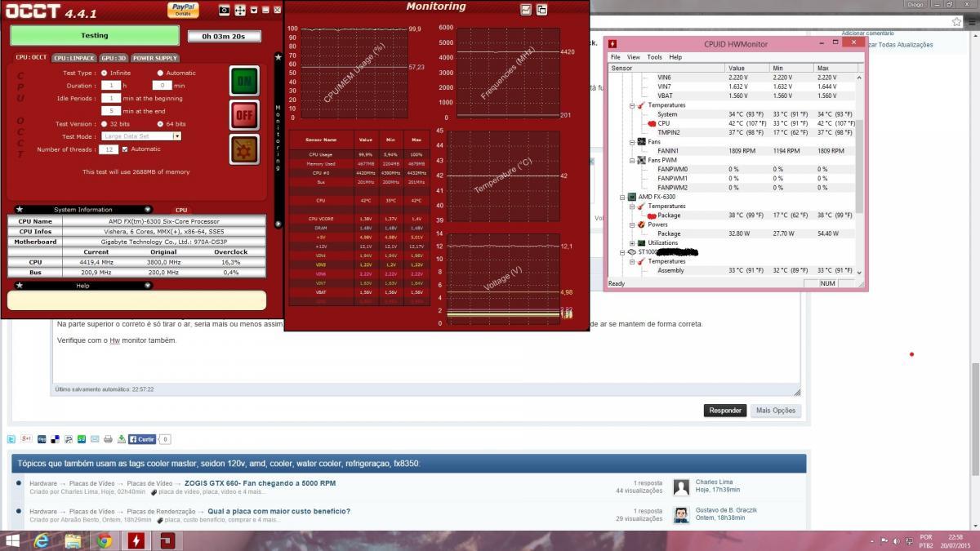Collapse the Fans node in HWMonitor
980x551 pixels.
pyautogui.click(x=631, y=142)
